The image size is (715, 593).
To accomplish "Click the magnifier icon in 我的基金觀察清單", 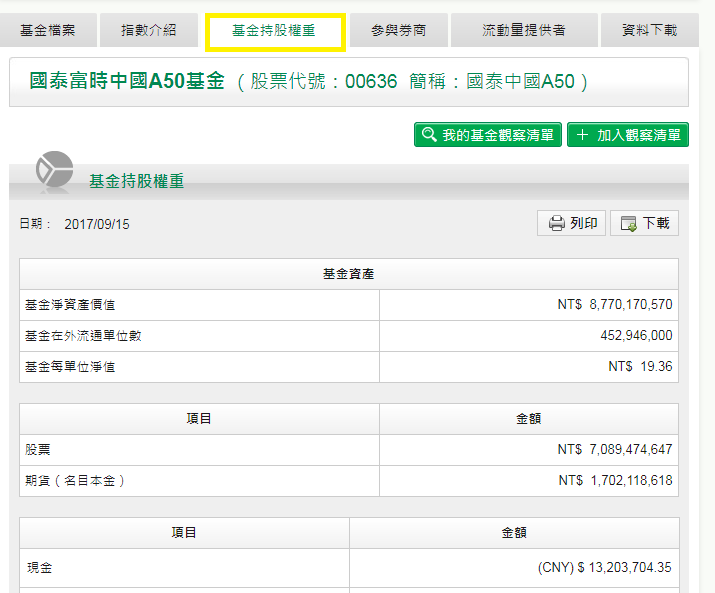I will click(429, 135).
